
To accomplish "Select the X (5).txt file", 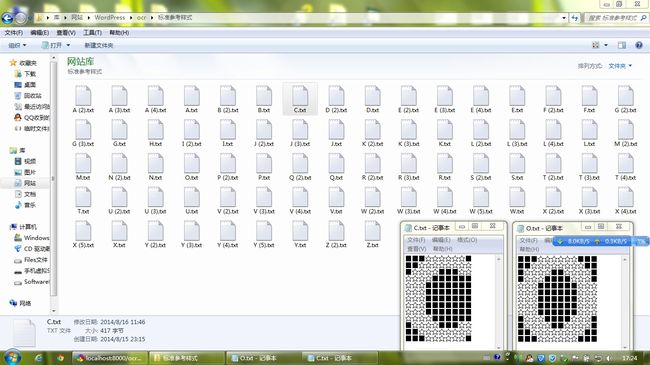I will tap(83, 234).
